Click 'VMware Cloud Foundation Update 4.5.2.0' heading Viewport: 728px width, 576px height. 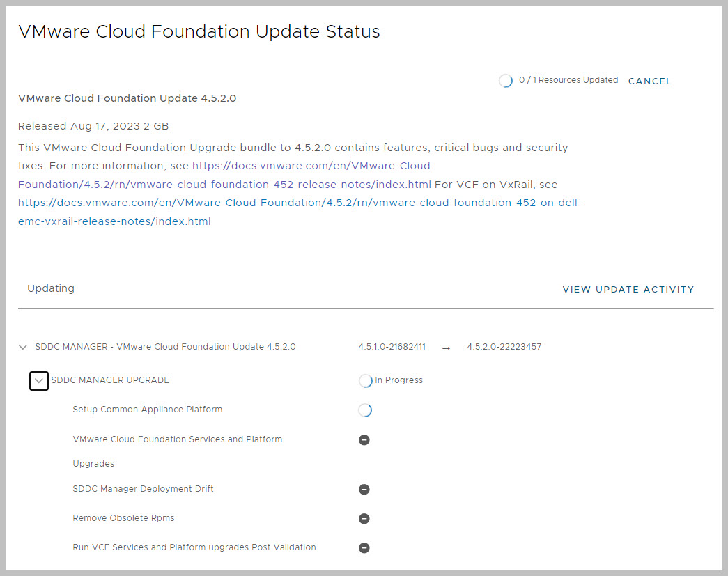pos(127,98)
